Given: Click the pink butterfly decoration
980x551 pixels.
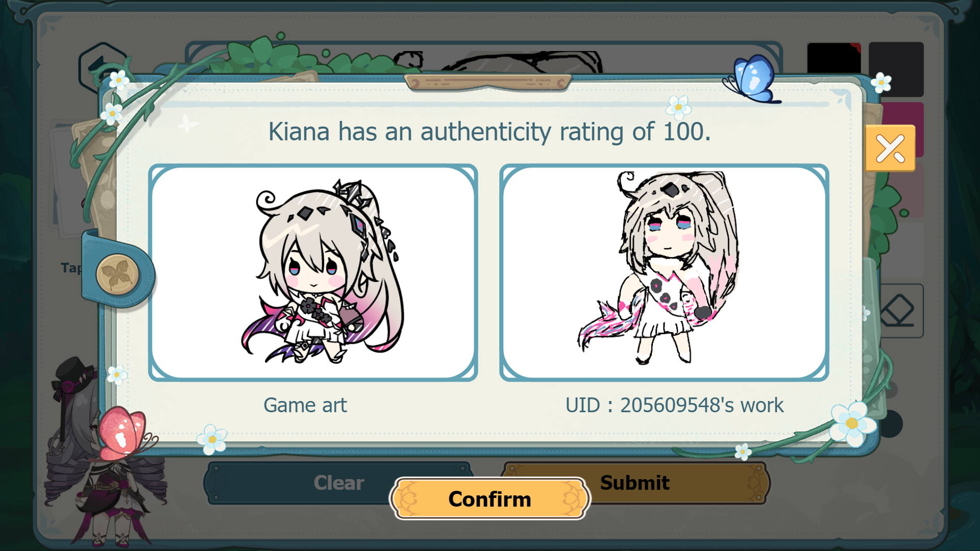Looking at the screenshot, I should [x=125, y=433].
